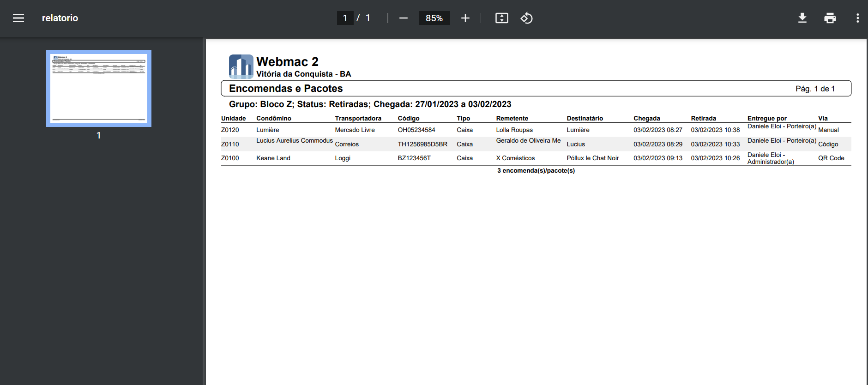
Task: Click the 3 encomenda(s)/pacote(s) total line
Action: pos(536,170)
